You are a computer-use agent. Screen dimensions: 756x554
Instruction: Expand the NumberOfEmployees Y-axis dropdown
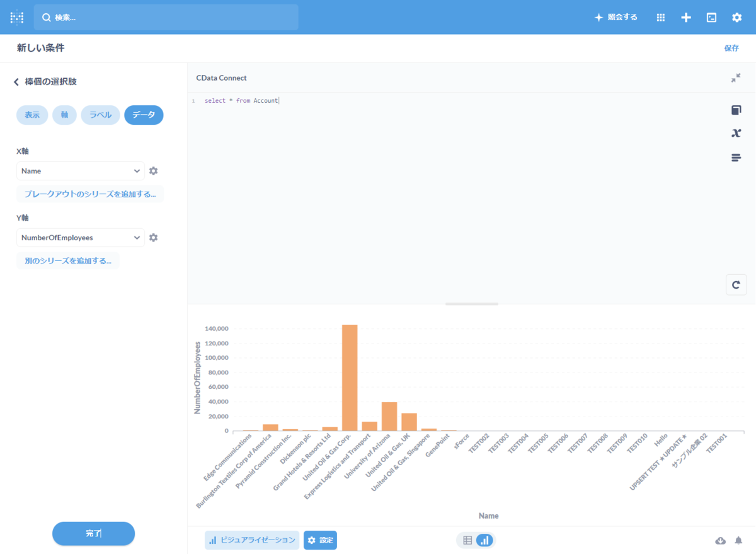pyautogui.click(x=81, y=238)
